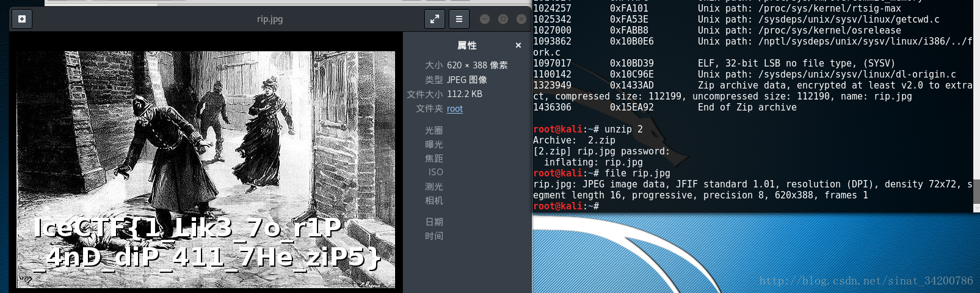The width and height of the screenshot is (980, 293).
Task: Select the 测光 label in properties
Action: click(434, 186)
